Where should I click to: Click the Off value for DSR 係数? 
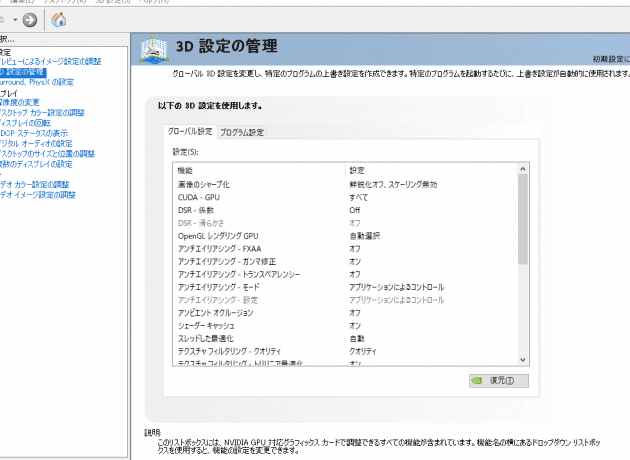coord(355,210)
